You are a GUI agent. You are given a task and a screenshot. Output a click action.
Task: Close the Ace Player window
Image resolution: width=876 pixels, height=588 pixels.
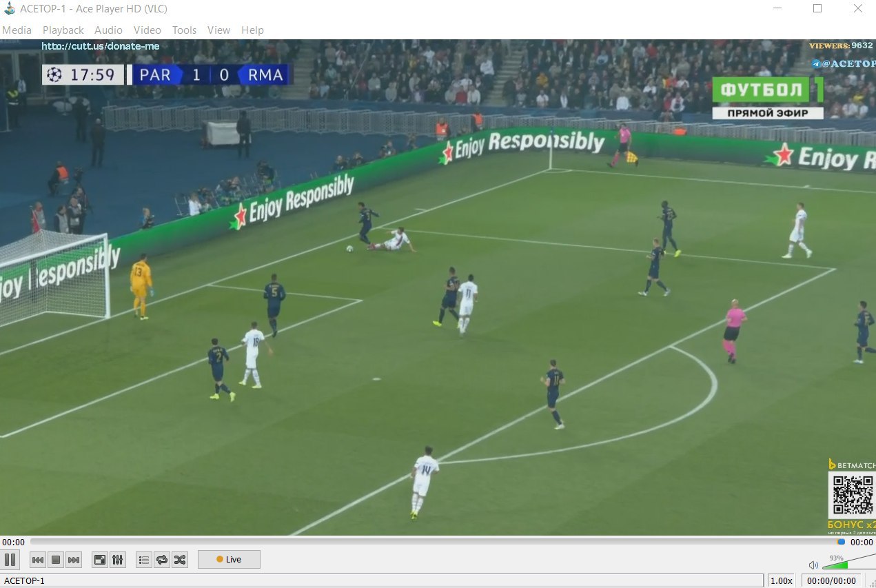point(857,9)
